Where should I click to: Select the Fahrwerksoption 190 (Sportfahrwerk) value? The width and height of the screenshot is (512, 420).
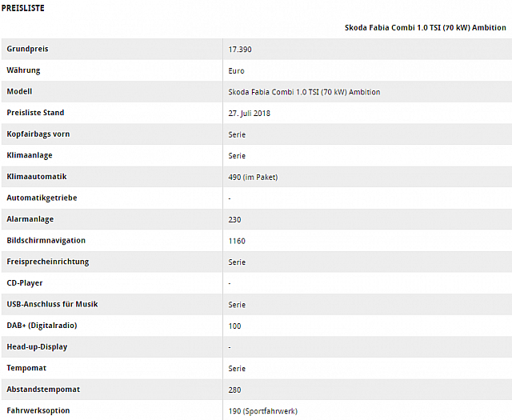263,411
